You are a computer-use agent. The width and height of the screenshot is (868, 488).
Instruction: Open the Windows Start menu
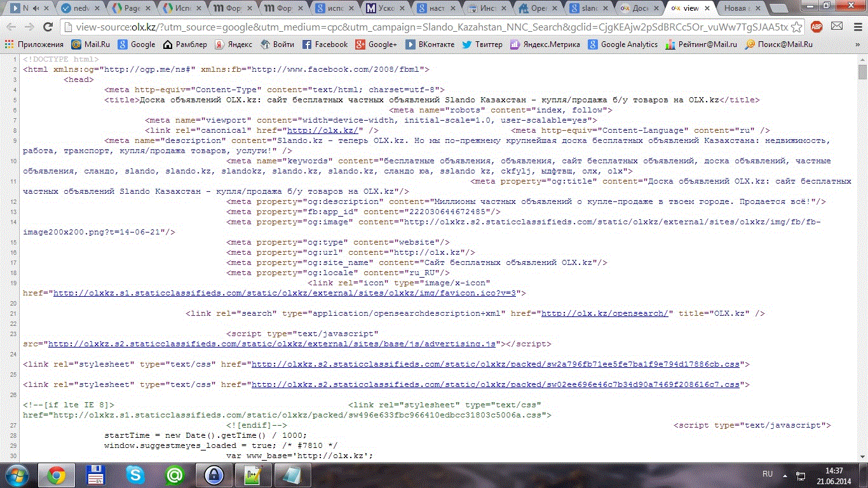click(17, 475)
